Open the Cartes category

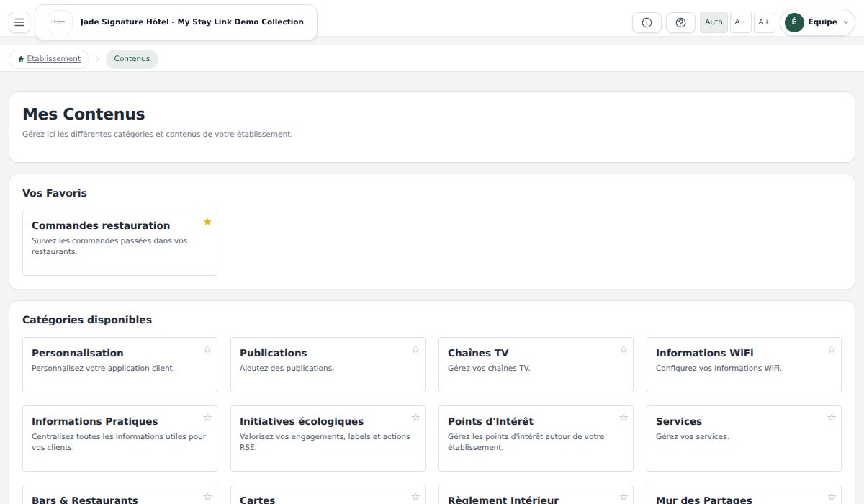328,495
